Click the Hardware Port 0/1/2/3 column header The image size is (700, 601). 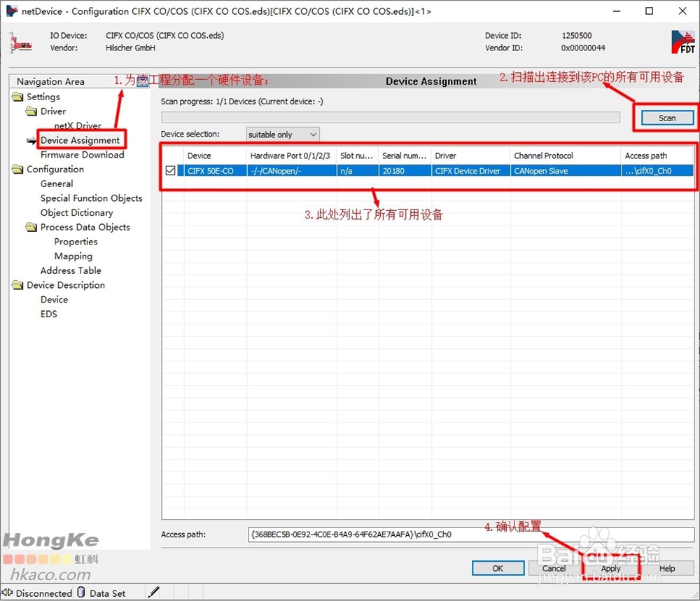tap(291, 156)
